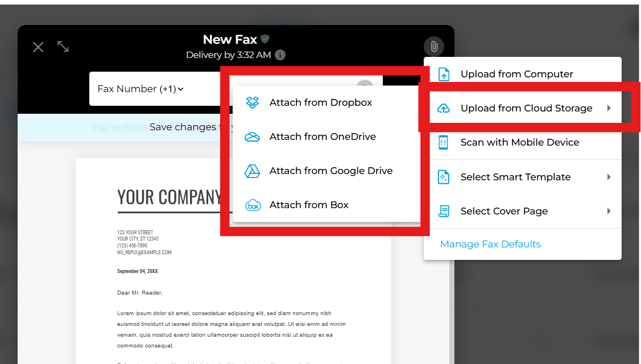Select the cloud icon beside Upload from Cloud Storage
This screenshot has height=364, width=641.
point(443,107)
